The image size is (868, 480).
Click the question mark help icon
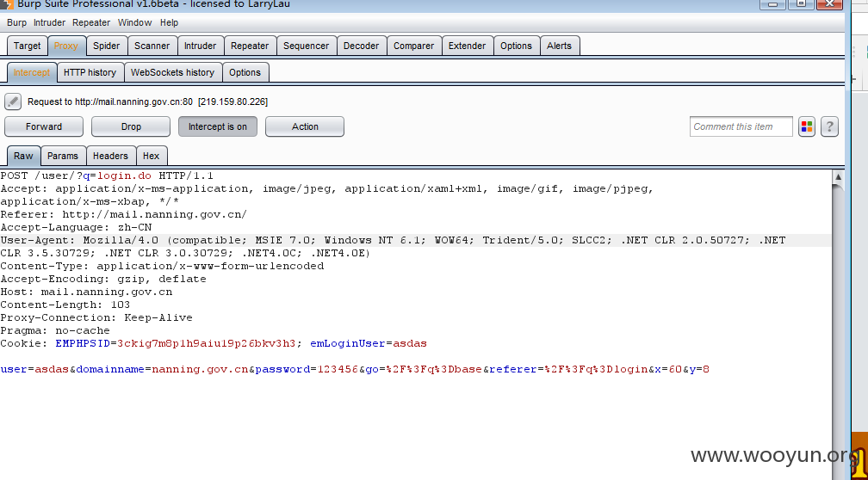coord(829,126)
